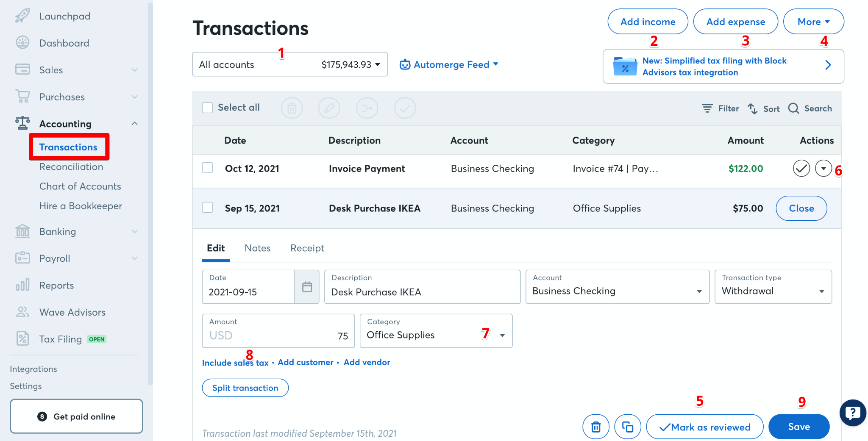This screenshot has height=441, width=868.
Task: Expand the Purchases menu chevron
Action: pos(134,97)
